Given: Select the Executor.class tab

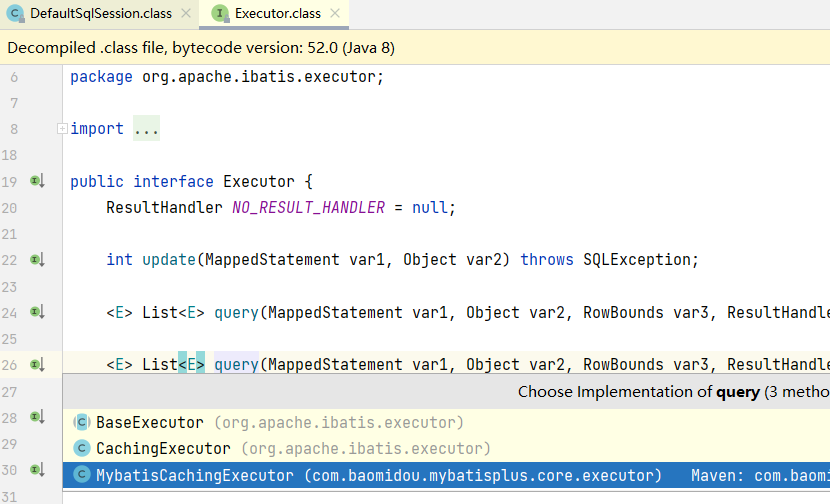Looking at the screenshot, I should click(278, 14).
